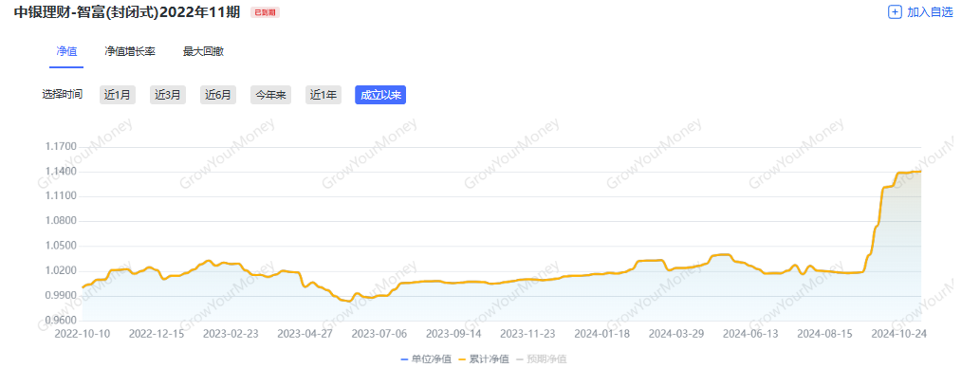Screen dimensions: 980x368
Task: Click the chart line peak near 2024-10-24
Action: 920,171
